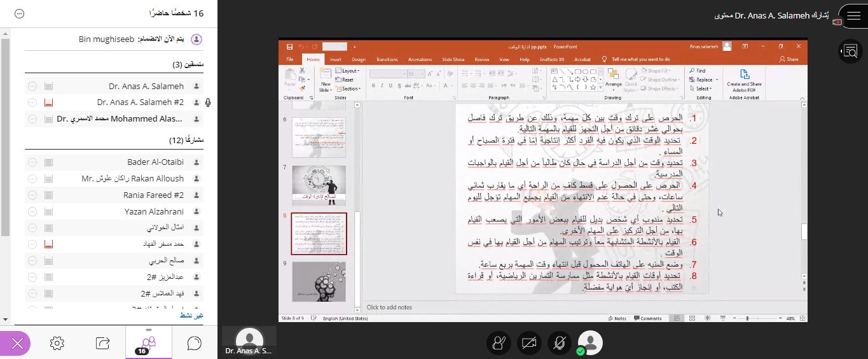The image size is (868, 359).
Task: Open the Share Content arrow icon
Action: [102, 343]
